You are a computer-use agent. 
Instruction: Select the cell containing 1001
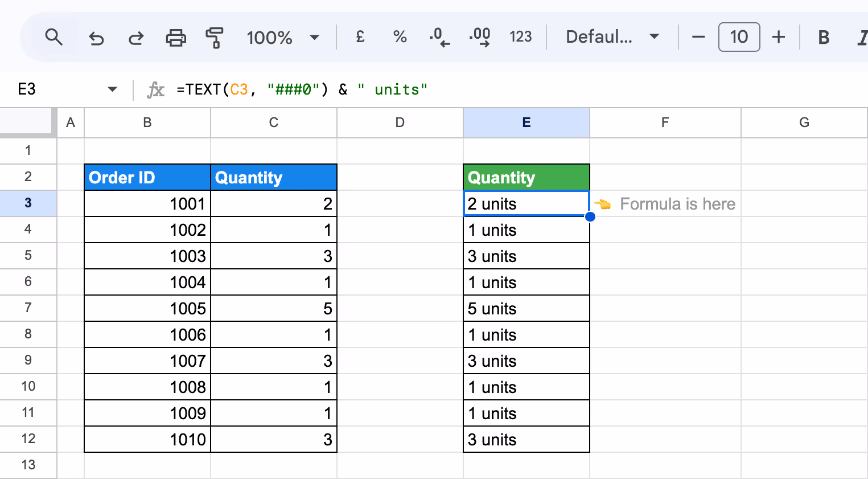147,203
